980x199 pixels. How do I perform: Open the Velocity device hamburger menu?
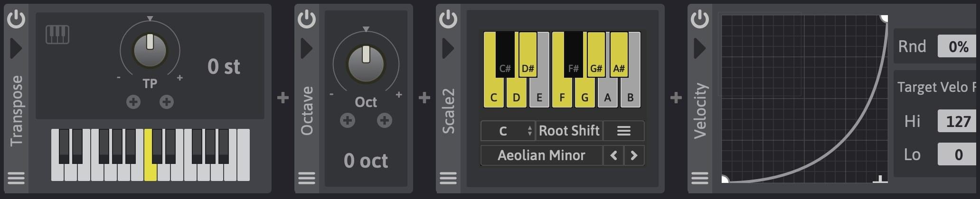700,178
